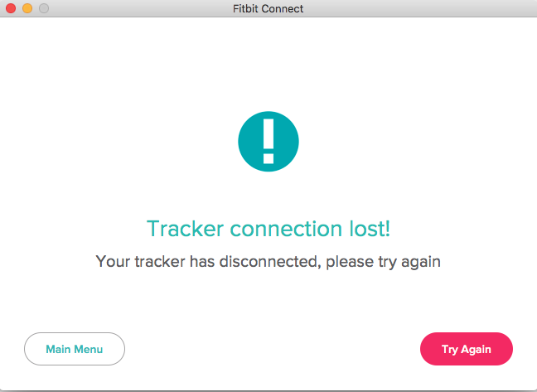
Task: Close the Fitbit Connect window
Action: (x=11, y=8)
